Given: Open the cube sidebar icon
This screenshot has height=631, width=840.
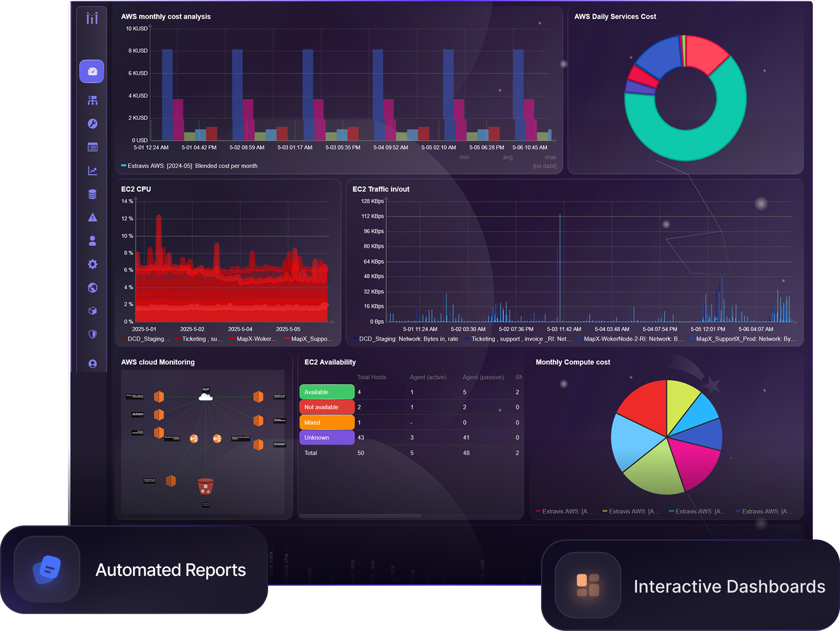Looking at the screenshot, I should tap(93, 311).
